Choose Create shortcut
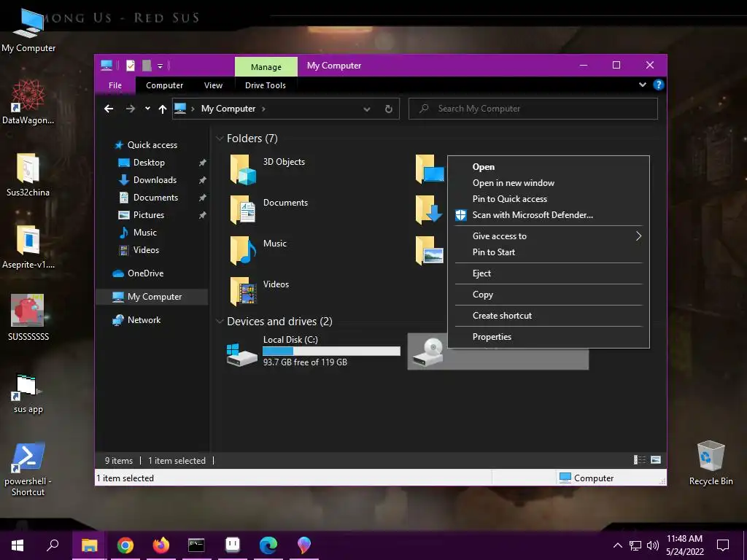Viewport: 747px width, 560px height. coord(549,316)
